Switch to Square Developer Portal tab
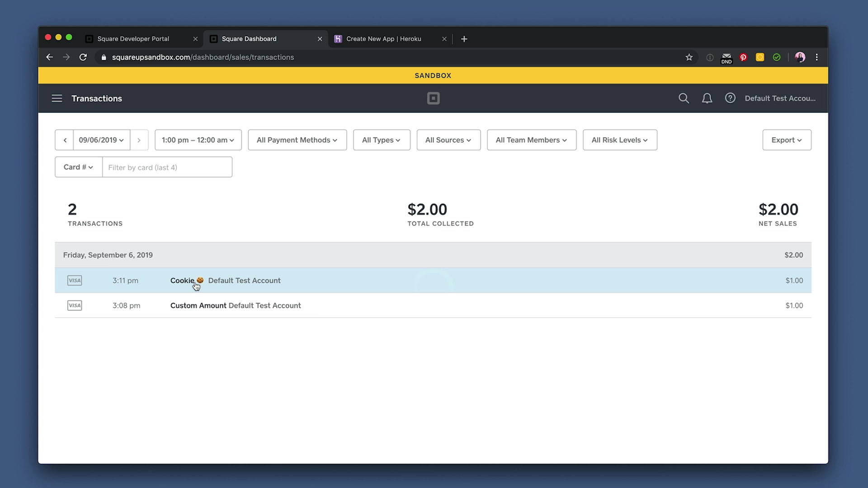This screenshot has height=488, width=868. coord(133,39)
